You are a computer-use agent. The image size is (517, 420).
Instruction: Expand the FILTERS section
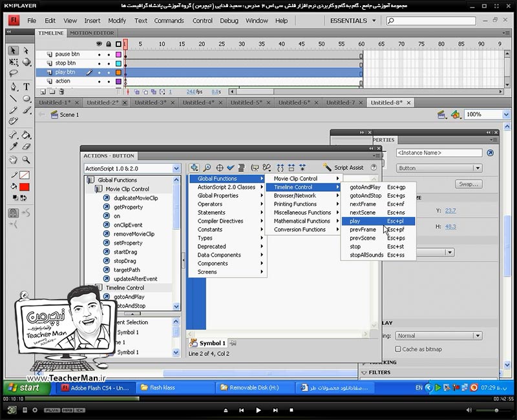point(364,373)
